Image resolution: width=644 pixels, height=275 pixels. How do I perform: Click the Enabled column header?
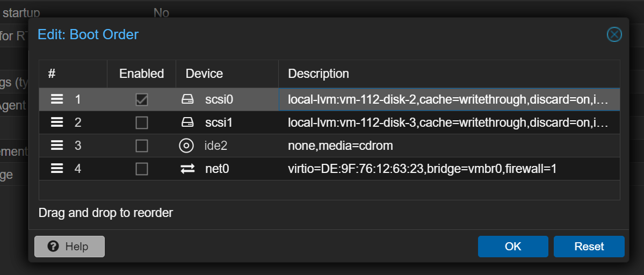[142, 74]
